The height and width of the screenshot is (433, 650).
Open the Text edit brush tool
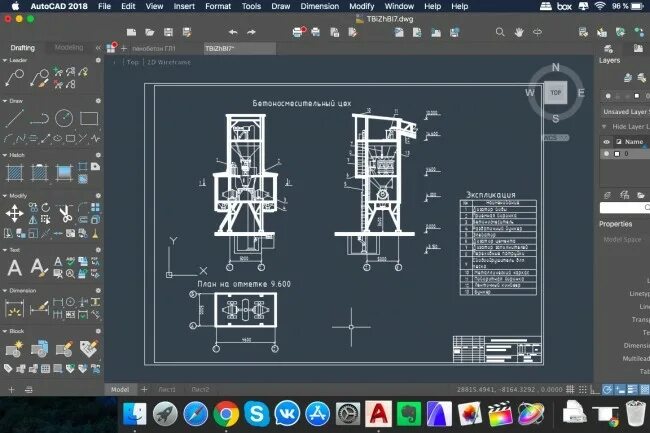pos(39,268)
